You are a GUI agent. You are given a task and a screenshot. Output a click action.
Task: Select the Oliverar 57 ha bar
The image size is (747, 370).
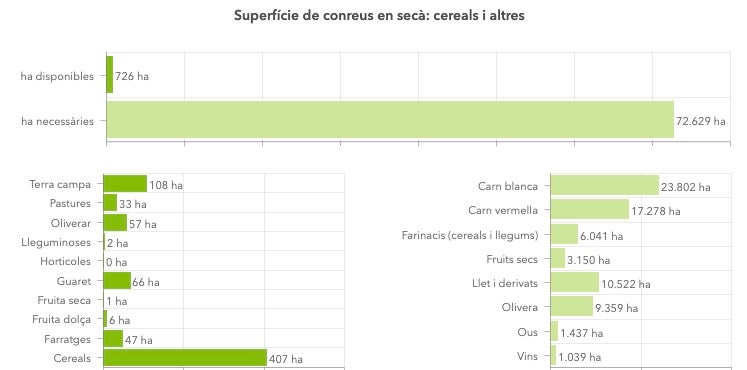click(x=115, y=222)
